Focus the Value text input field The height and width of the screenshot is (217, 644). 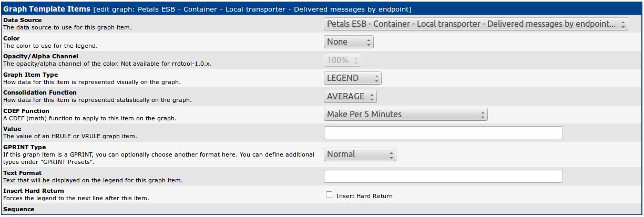point(443,132)
